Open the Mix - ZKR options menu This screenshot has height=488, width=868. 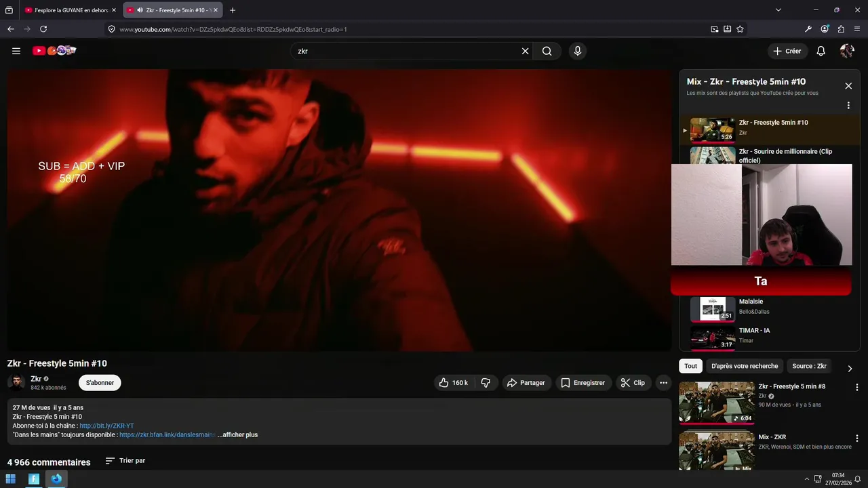857,439
